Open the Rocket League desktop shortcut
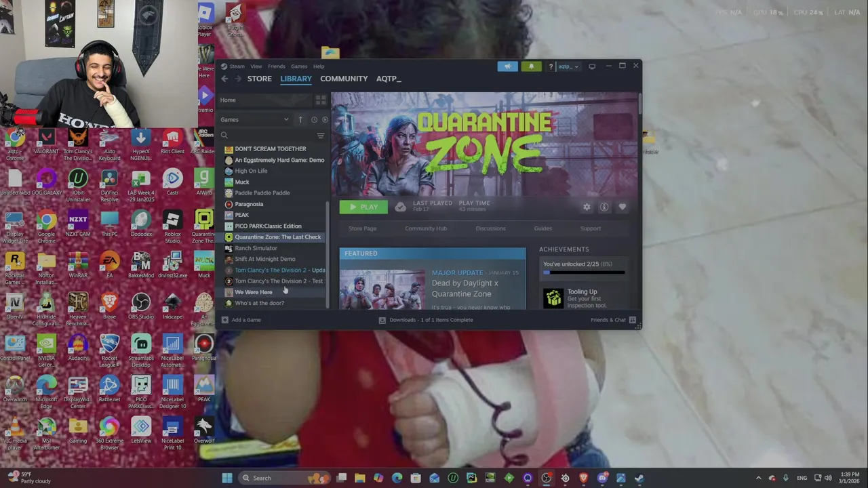 tap(109, 350)
